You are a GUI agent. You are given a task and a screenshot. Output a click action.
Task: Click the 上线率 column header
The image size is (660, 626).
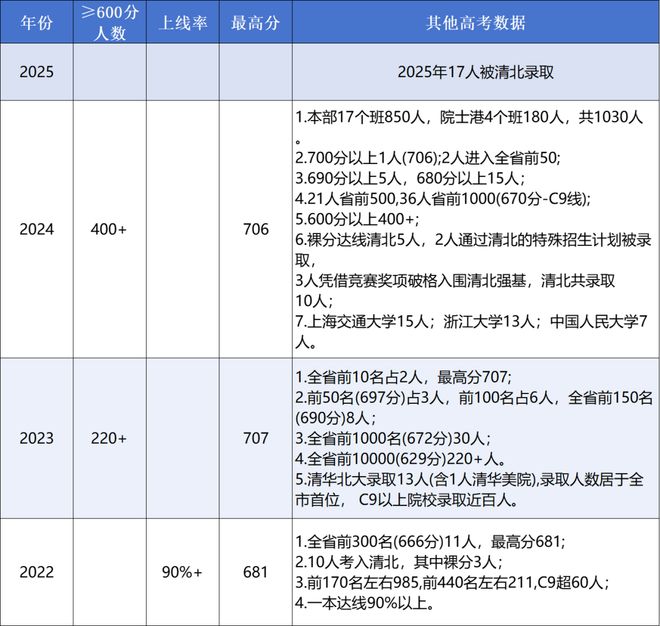(182, 23)
